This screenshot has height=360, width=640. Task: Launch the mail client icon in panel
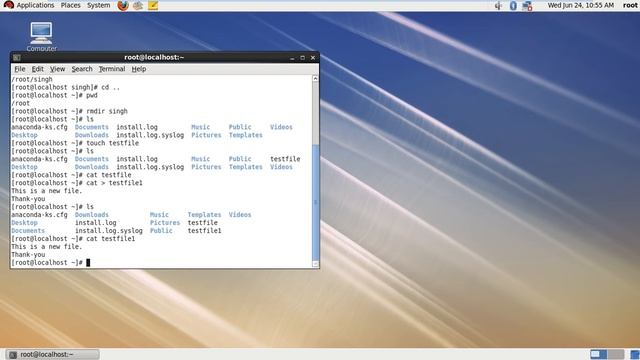click(x=138, y=5)
